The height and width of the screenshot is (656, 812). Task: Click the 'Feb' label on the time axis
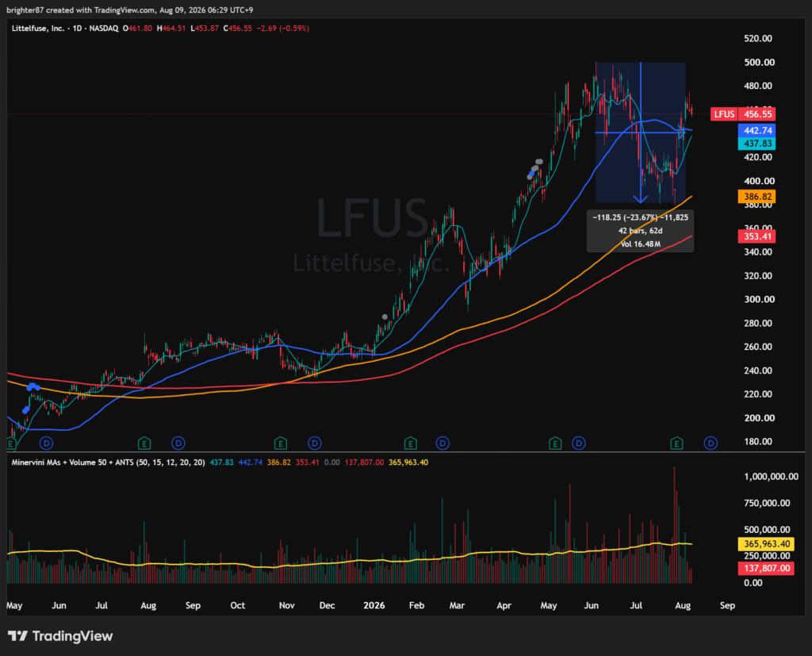[416, 605]
